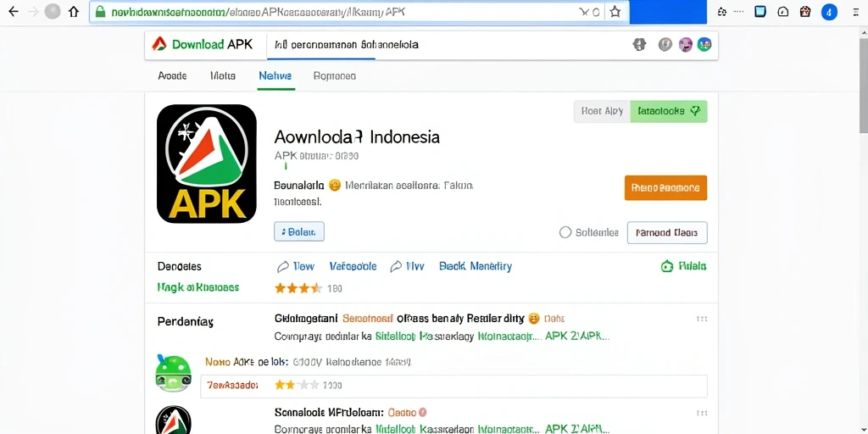Image resolution: width=868 pixels, height=434 pixels.
Task: Click the four-star rating near 180
Action: click(298, 288)
